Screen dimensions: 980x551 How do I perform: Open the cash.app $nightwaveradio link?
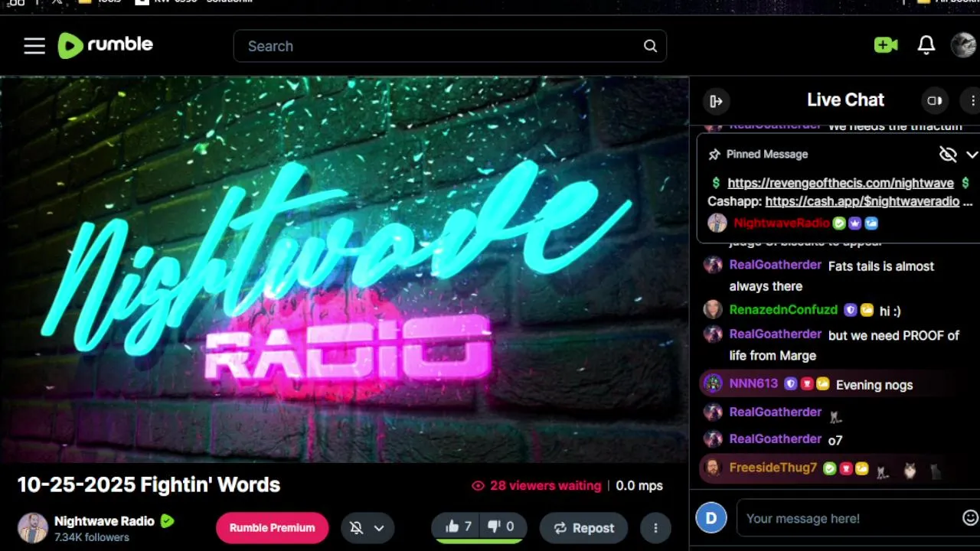point(862,201)
